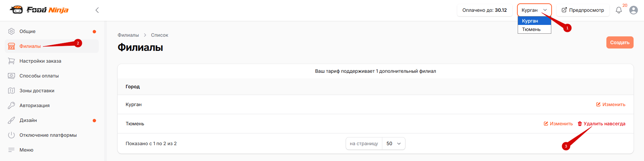Image resolution: width=644 pixels, height=161 pixels.
Task: Open the notifications bell icon
Action: (618, 10)
